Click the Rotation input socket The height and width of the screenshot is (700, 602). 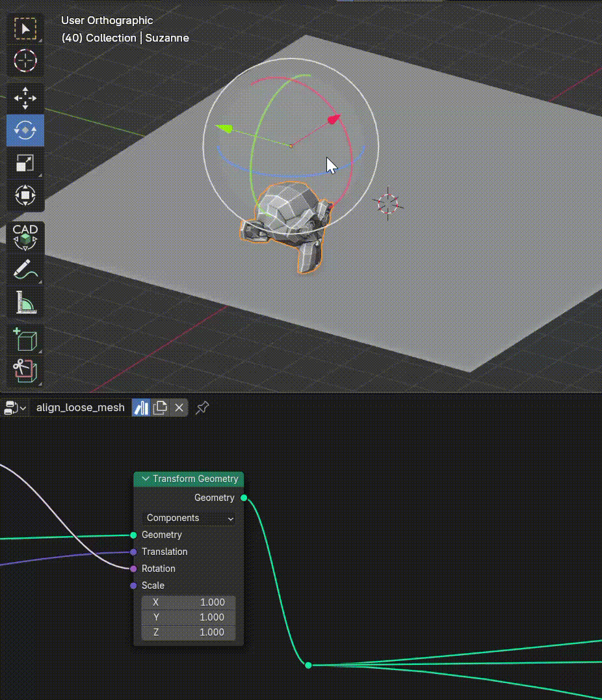(133, 569)
